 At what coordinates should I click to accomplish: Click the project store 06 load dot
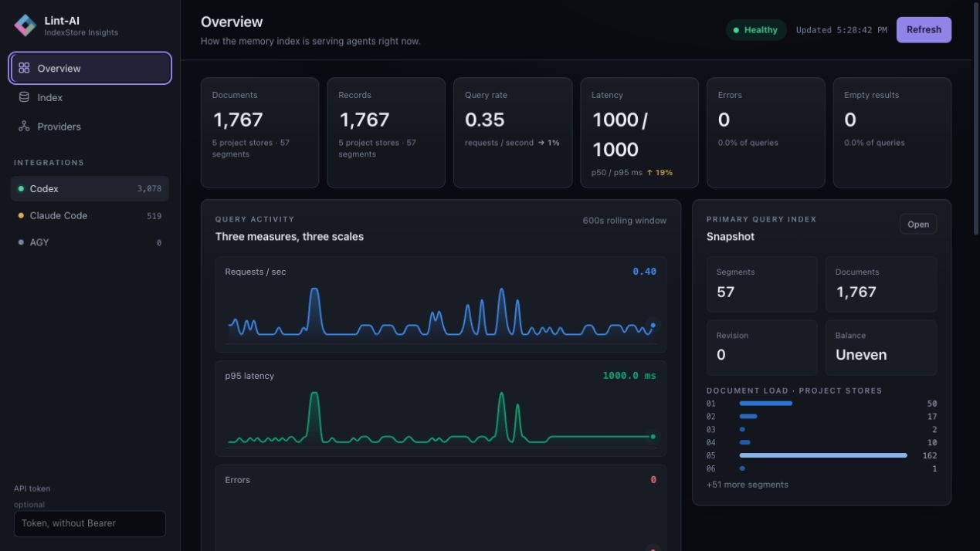pos(742,468)
